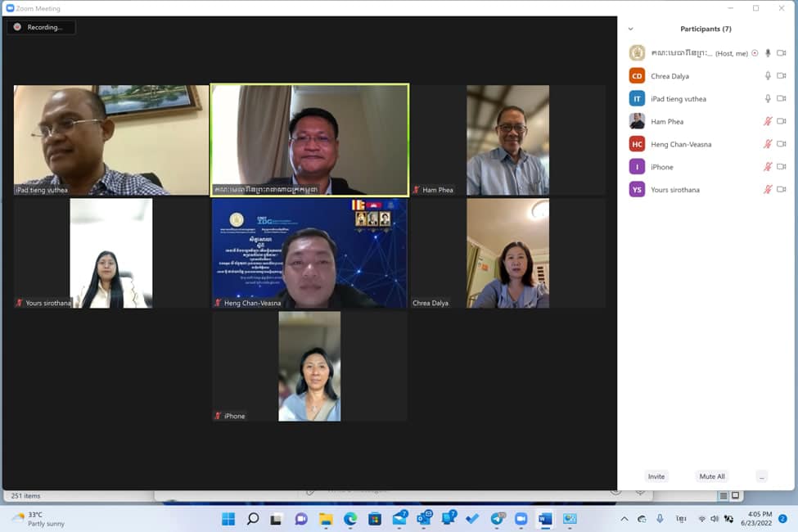
Task: Open the more options ellipsis button
Action: tap(761, 476)
